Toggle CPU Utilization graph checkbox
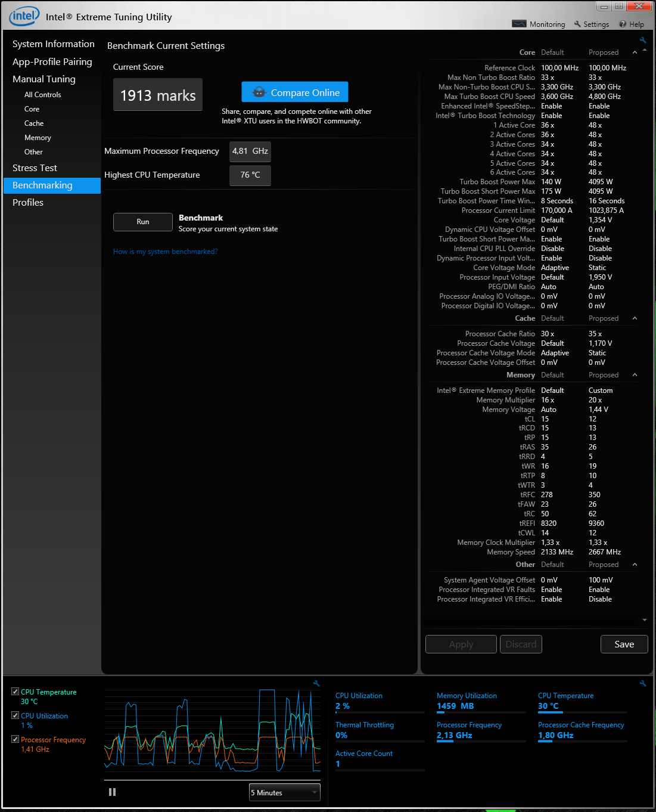Screen dimensions: 656x812 [x=15, y=715]
